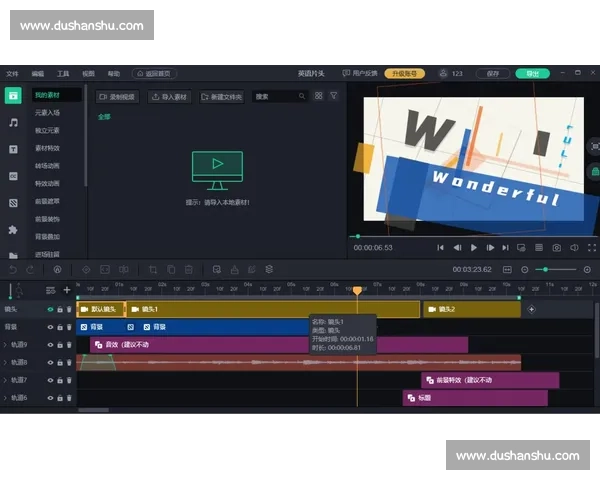Select the 转场动画 category tab
This screenshot has height=480, width=600.
[x=47, y=166]
